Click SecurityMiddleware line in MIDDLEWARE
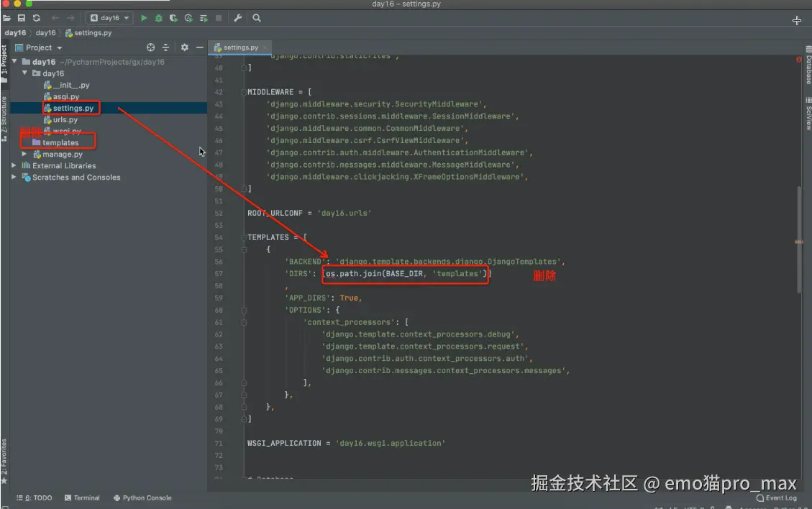The image size is (812, 509). point(376,104)
